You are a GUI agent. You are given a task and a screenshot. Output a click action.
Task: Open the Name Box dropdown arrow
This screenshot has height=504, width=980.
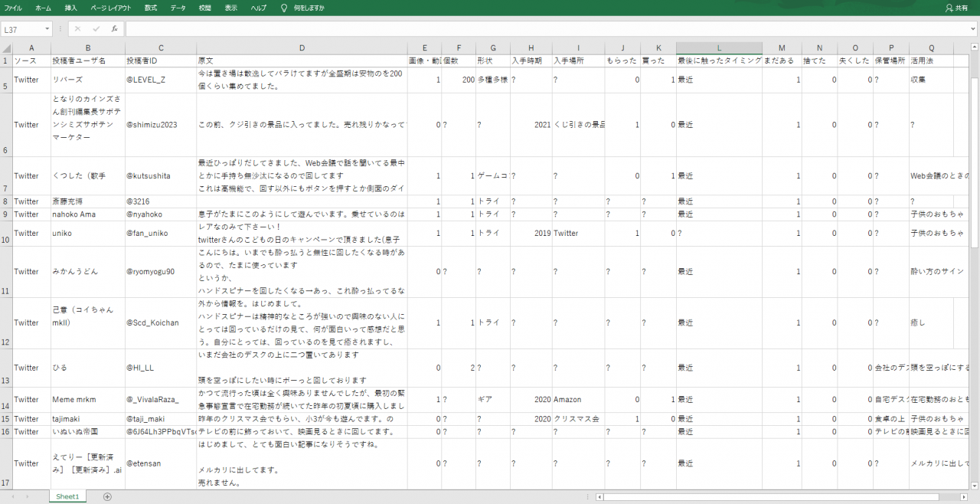point(47,29)
